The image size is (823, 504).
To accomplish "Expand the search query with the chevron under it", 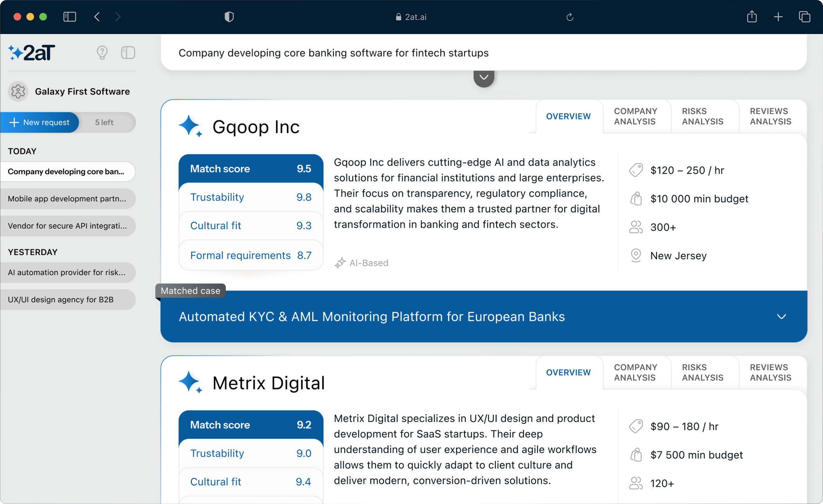I will tap(484, 77).
